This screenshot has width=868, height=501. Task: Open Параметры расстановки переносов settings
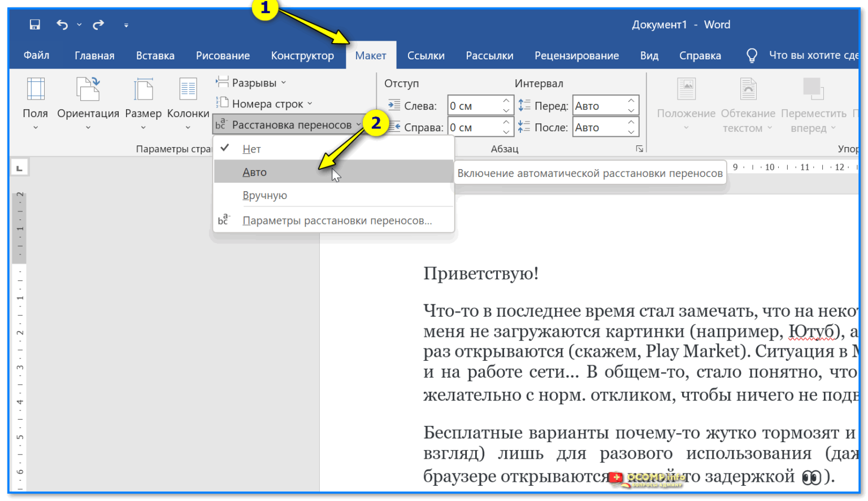pyautogui.click(x=334, y=221)
